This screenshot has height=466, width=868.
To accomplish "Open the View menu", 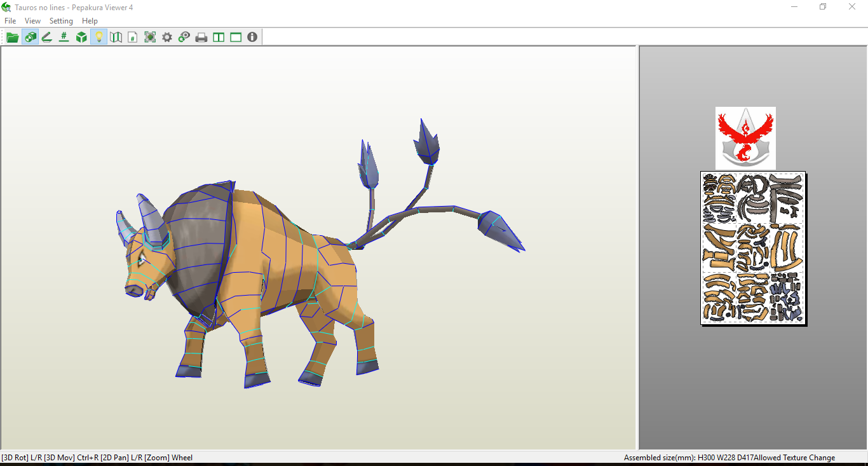I will tap(32, 21).
